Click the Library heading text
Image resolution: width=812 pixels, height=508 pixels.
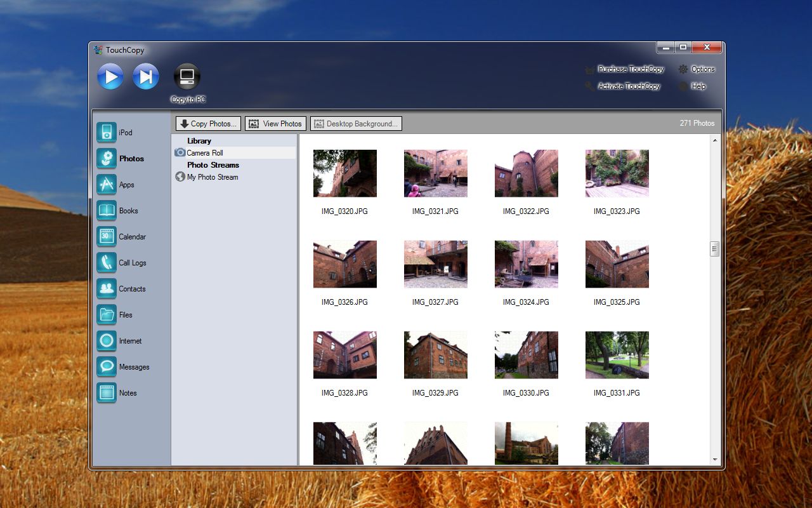[x=199, y=141]
